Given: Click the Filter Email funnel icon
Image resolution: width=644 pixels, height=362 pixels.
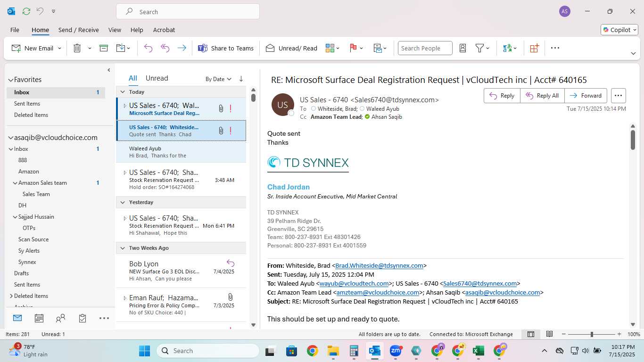Looking at the screenshot, I should (479, 48).
